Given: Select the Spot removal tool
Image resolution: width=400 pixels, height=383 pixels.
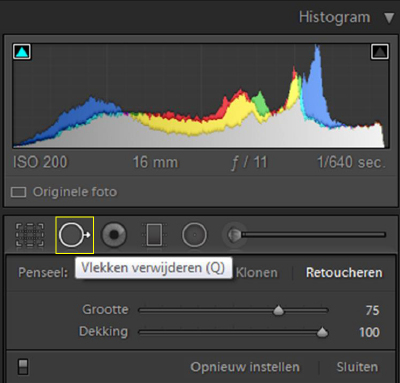Looking at the screenshot, I should pos(75,235).
